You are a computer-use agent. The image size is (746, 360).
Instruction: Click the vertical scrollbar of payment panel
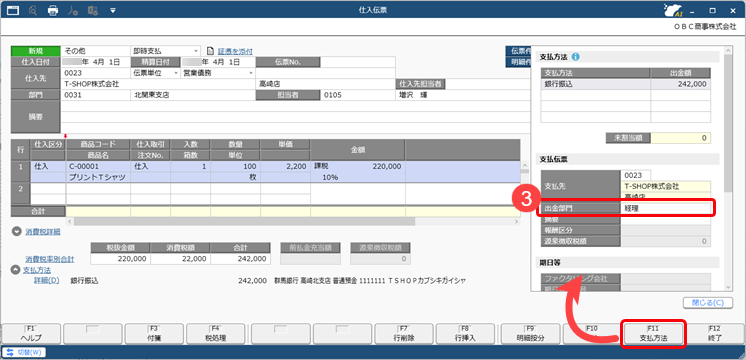point(728,124)
